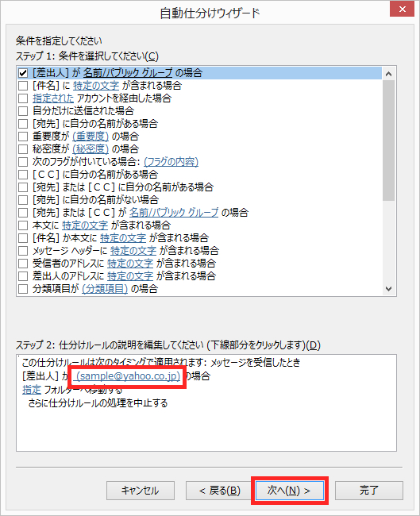Open the (秘密度) link
The width and height of the screenshot is (420, 516).
[x=91, y=149]
